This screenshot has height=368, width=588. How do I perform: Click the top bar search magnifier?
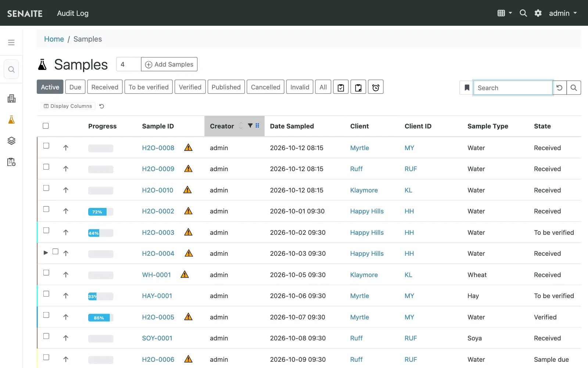(x=523, y=13)
